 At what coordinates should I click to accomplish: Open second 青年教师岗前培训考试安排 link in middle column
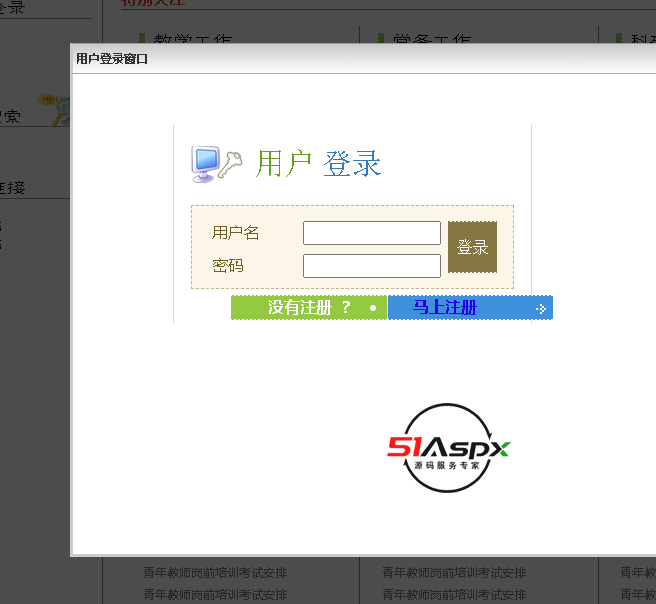454,594
